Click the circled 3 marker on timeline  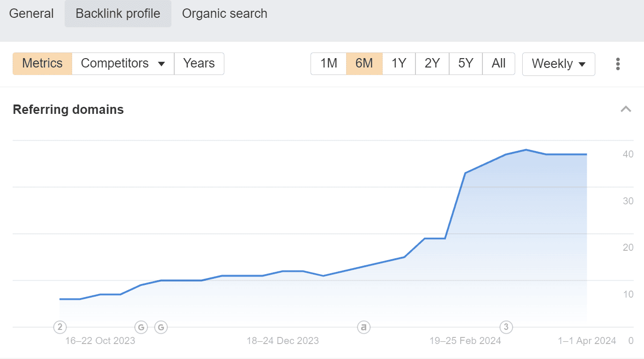(x=506, y=327)
